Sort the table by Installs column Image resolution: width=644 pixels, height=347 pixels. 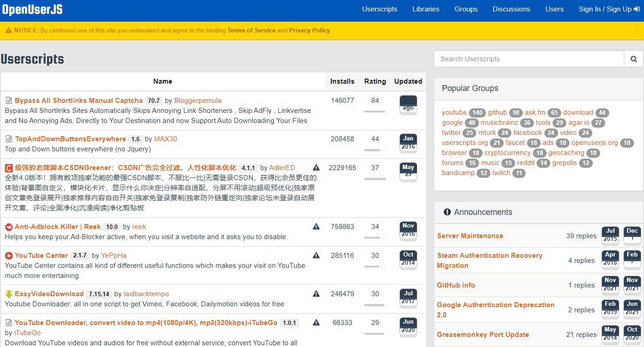[342, 81]
